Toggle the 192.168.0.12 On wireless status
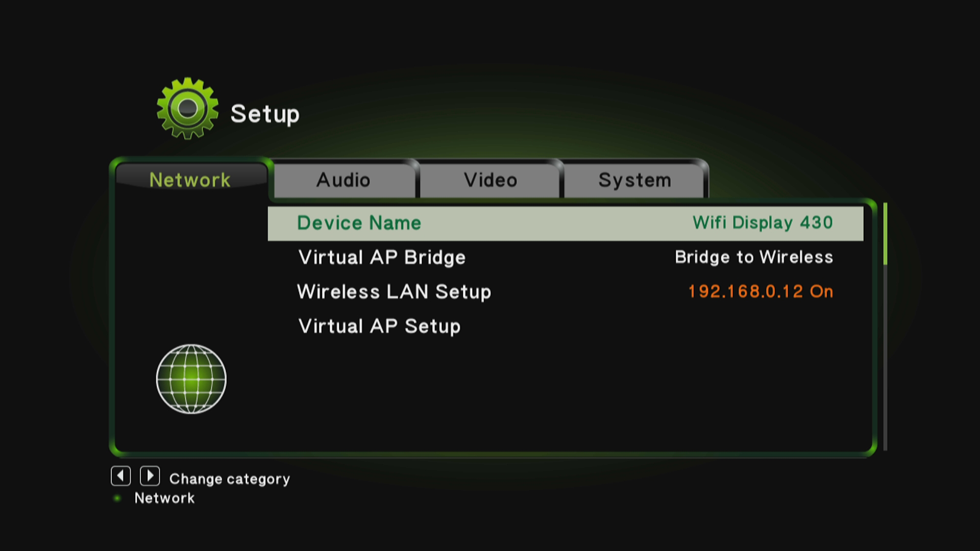 coord(761,291)
